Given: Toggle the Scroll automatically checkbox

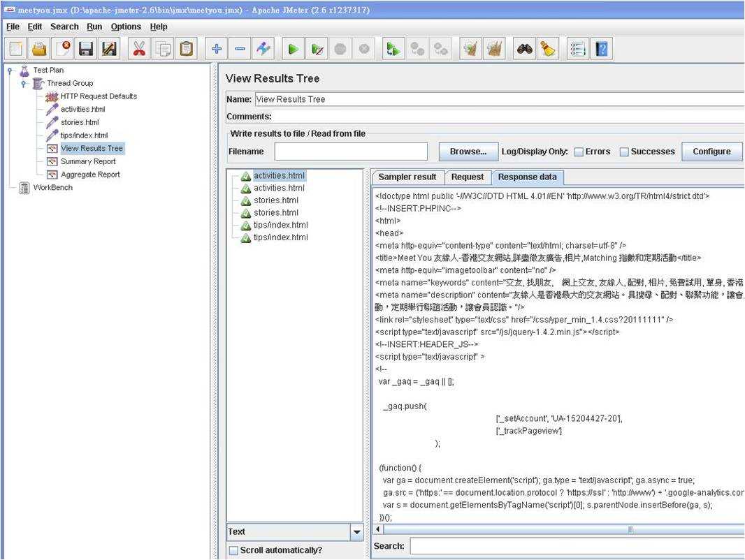Looking at the screenshot, I should (x=233, y=550).
